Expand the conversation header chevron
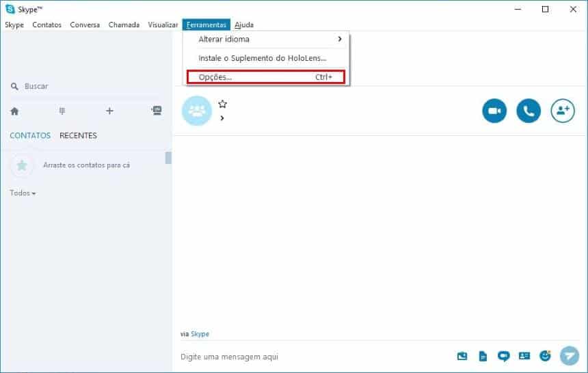This screenshot has height=373, width=588. [x=222, y=118]
